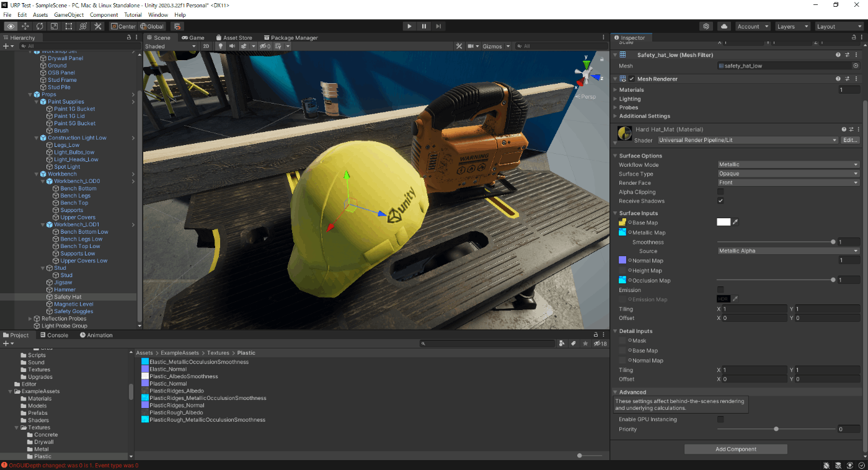The height and width of the screenshot is (470, 868).
Task: Disable the Mesh Renderer checkbox
Action: (x=631, y=79)
